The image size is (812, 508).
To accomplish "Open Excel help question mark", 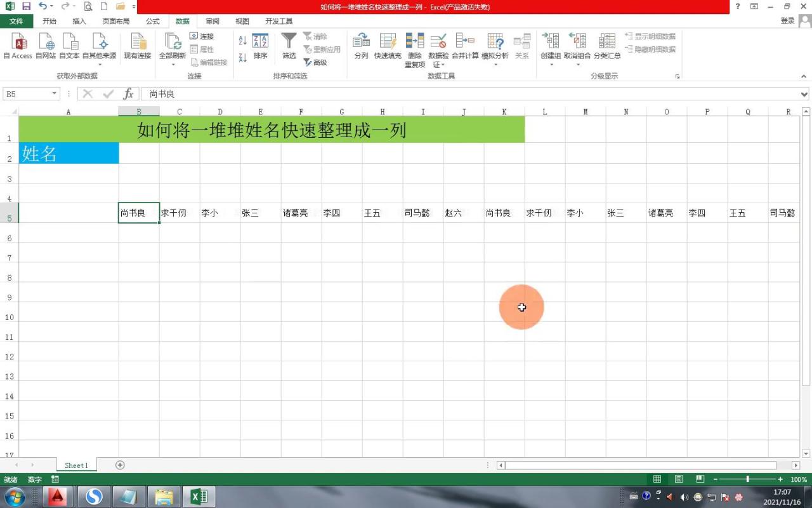I will (x=737, y=6).
